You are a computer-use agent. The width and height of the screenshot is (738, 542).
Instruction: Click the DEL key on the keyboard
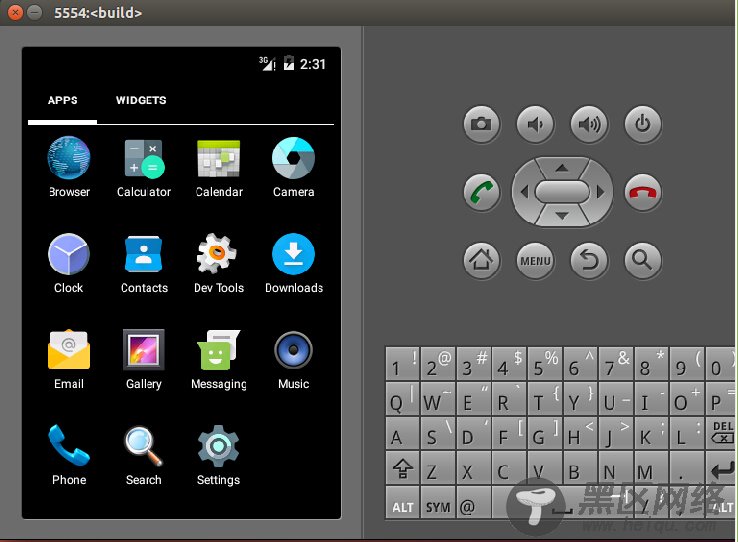[722, 433]
